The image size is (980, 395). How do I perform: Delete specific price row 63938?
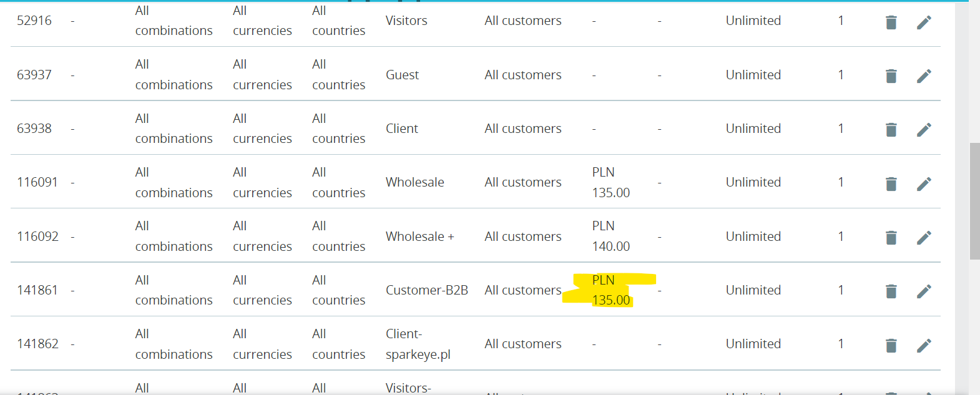point(891,130)
